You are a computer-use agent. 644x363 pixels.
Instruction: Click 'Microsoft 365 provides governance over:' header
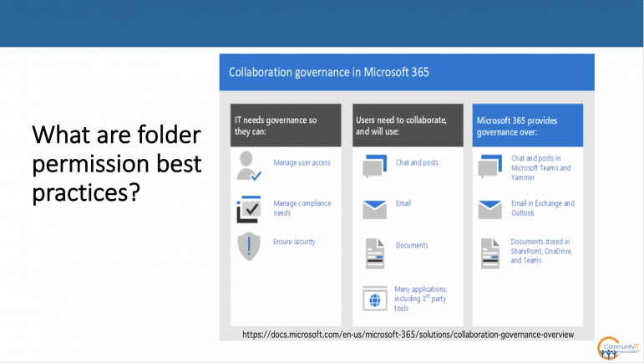(528, 125)
